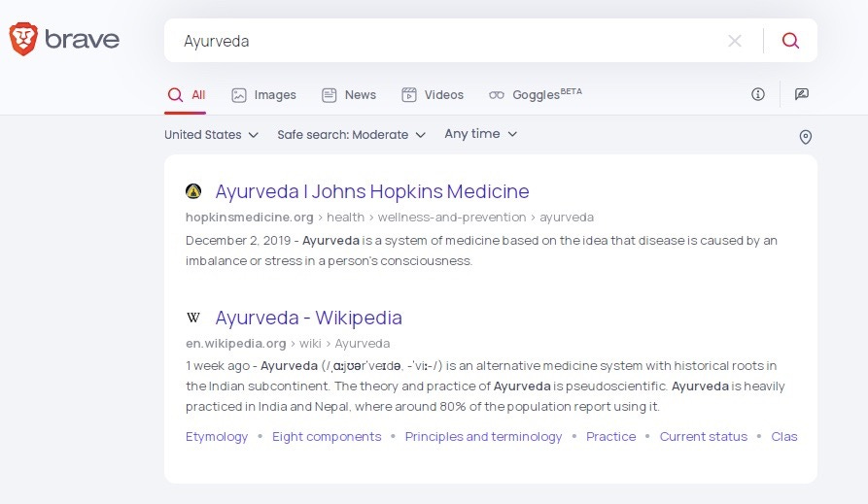Open the Current status section link
This screenshot has height=504, width=868.
pyautogui.click(x=704, y=436)
